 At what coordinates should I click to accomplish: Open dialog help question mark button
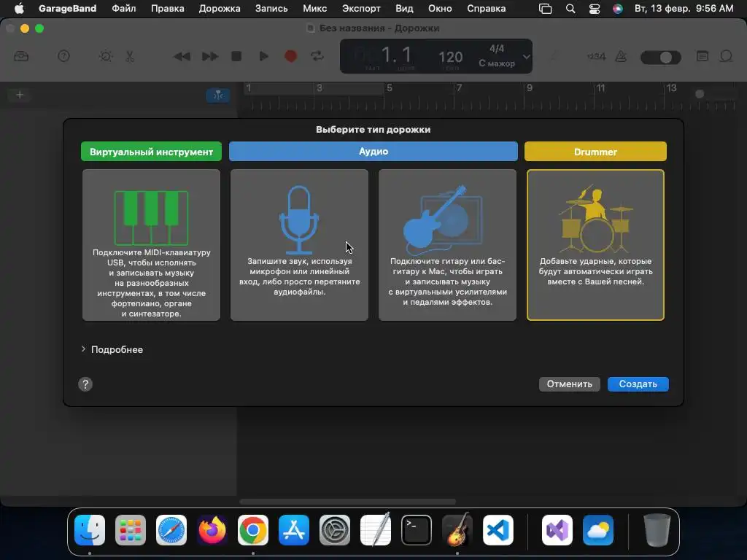85,384
